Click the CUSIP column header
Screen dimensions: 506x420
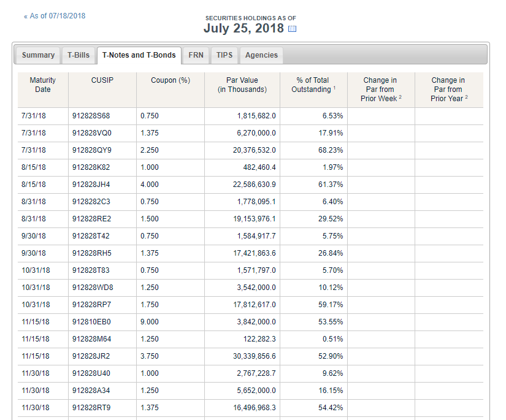(x=102, y=80)
